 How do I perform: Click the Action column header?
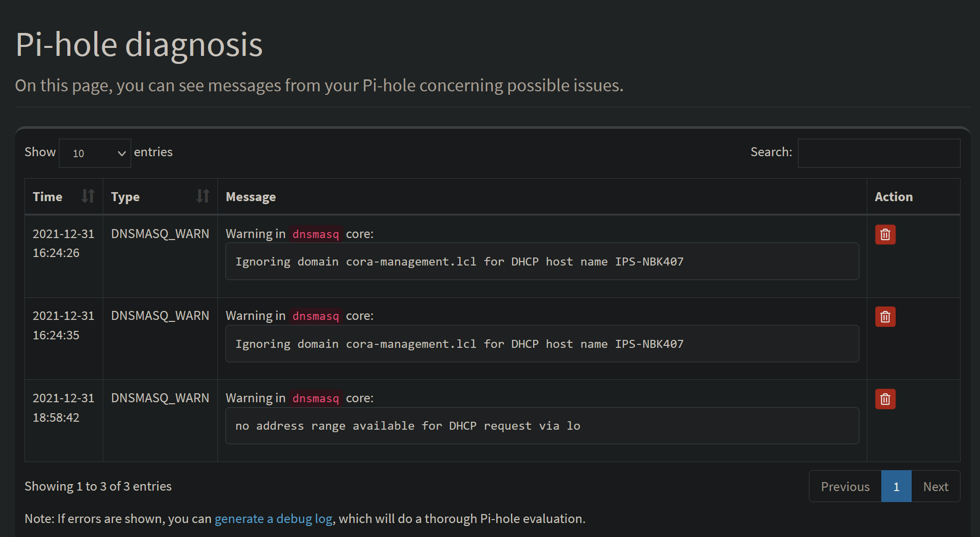click(914, 197)
